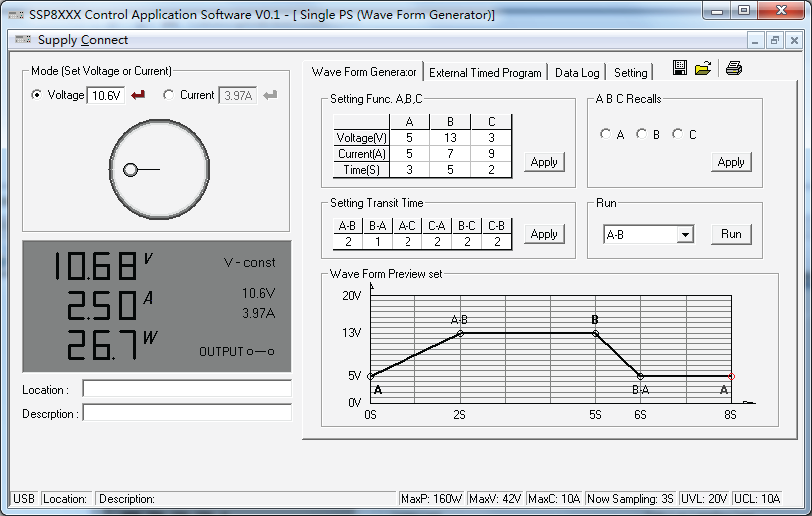
Task: Choose recall option B radio button
Action: click(641, 134)
